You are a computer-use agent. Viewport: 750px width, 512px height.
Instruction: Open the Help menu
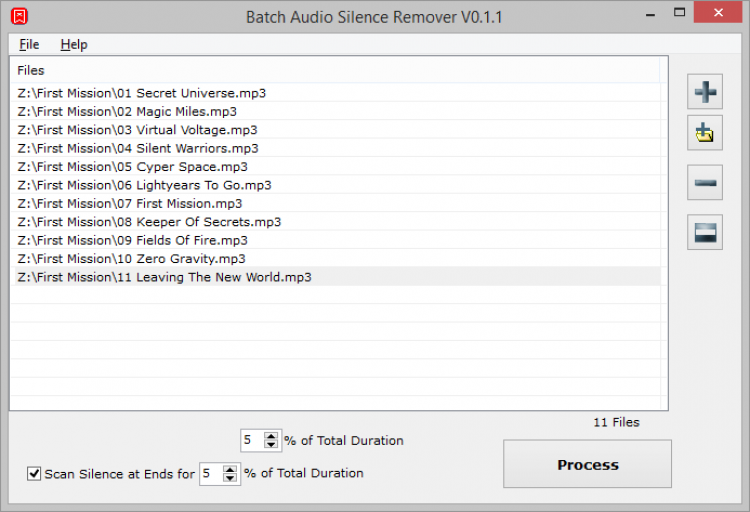click(x=73, y=44)
